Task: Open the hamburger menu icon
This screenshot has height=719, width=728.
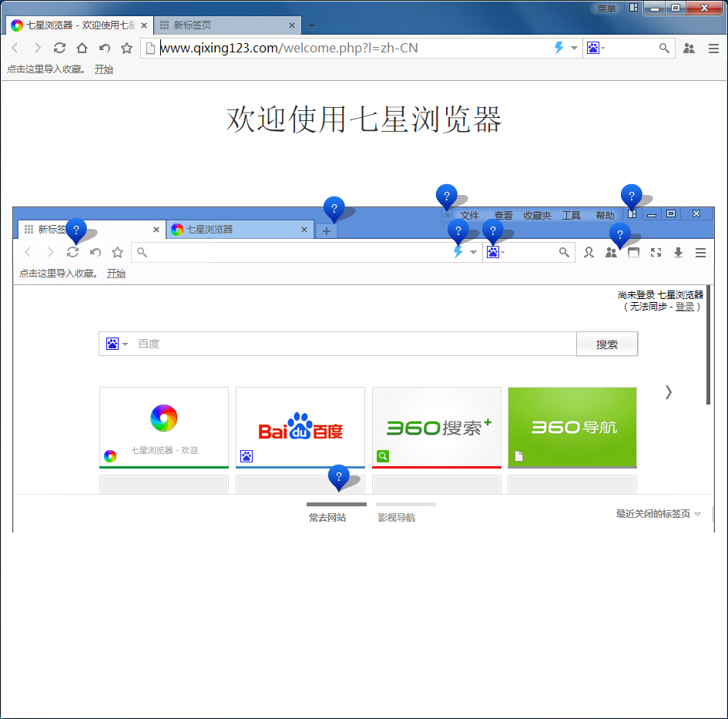Action: pos(714,48)
